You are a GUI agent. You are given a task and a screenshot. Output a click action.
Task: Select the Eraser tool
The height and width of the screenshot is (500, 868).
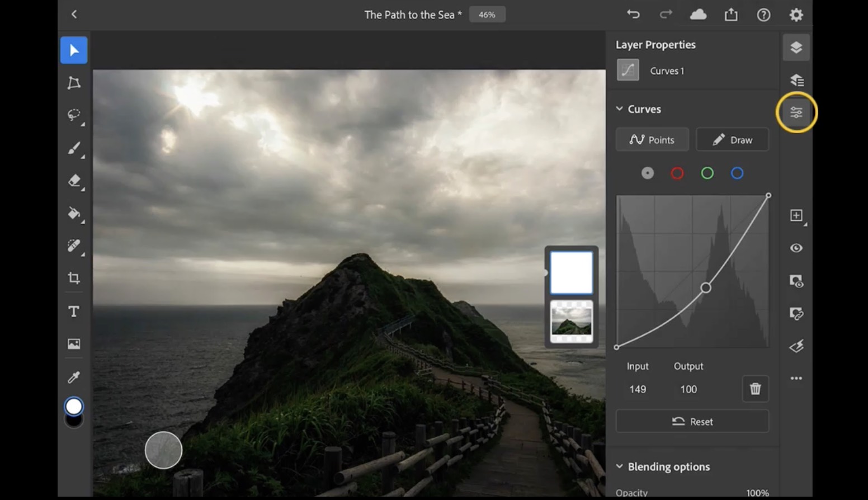tap(74, 181)
